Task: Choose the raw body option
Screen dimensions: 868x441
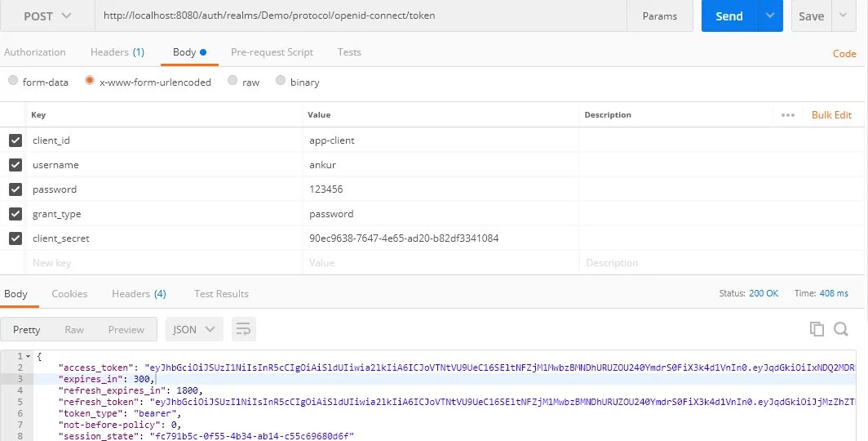Action: pos(232,81)
